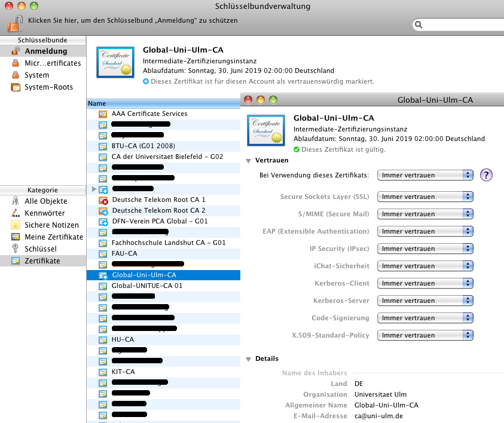Viewport: 504px width, 423px height.
Task: Select the Zertifikate category
Action: [x=43, y=260]
